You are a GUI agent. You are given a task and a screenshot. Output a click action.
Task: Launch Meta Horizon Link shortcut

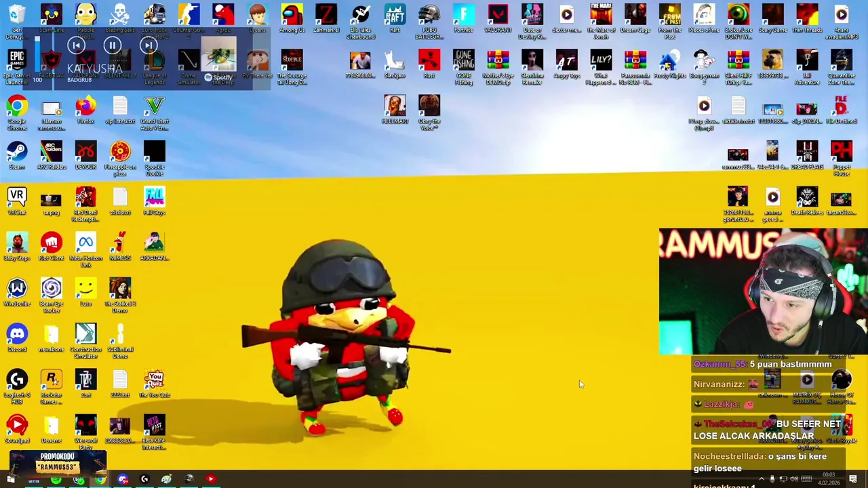click(85, 249)
